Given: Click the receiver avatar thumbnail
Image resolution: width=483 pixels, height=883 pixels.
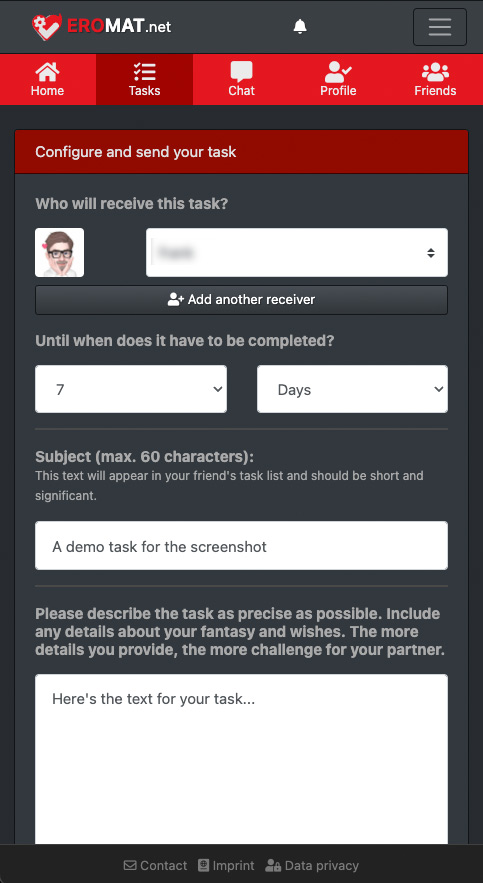Looking at the screenshot, I should [x=60, y=252].
